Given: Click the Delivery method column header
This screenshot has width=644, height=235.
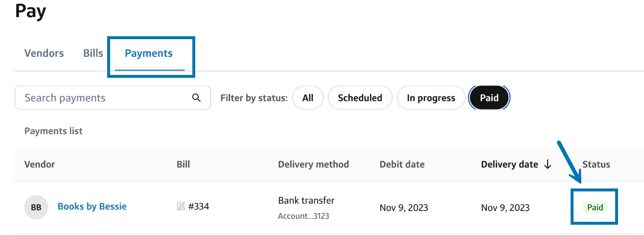Looking at the screenshot, I should click(x=313, y=164).
